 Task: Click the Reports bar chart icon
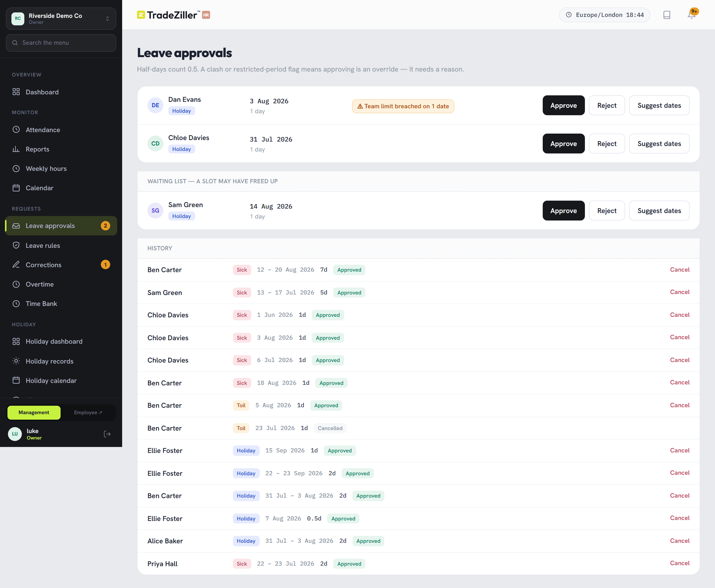point(16,149)
